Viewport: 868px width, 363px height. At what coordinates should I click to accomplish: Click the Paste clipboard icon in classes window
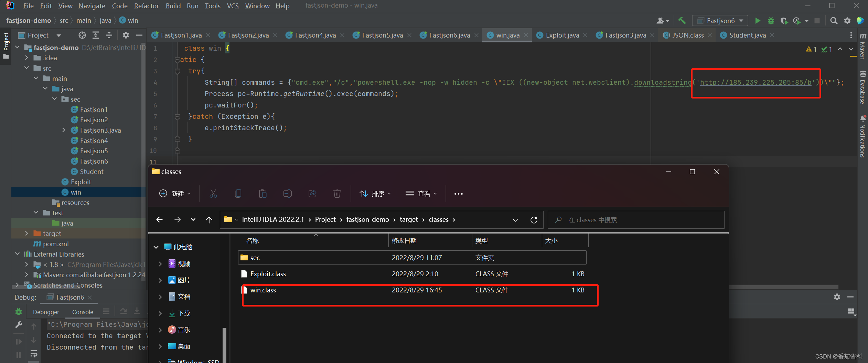[x=263, y=194]
